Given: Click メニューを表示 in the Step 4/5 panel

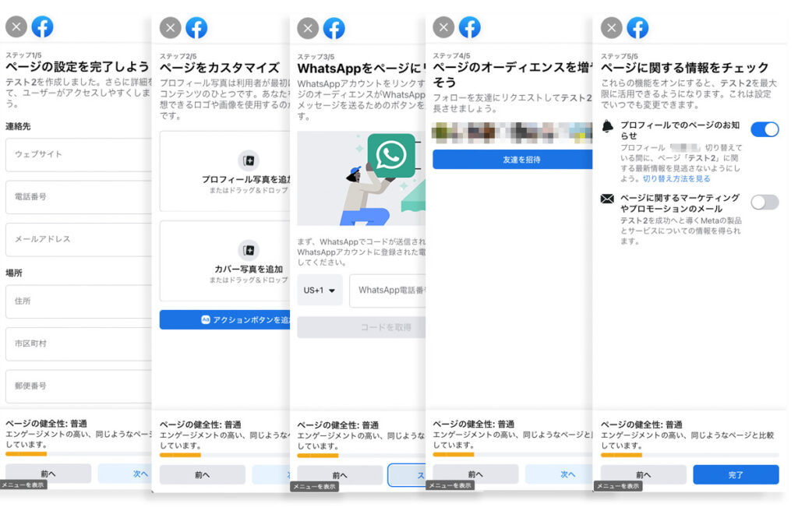Looking at the screenshot, I should [x=450, y=486].
